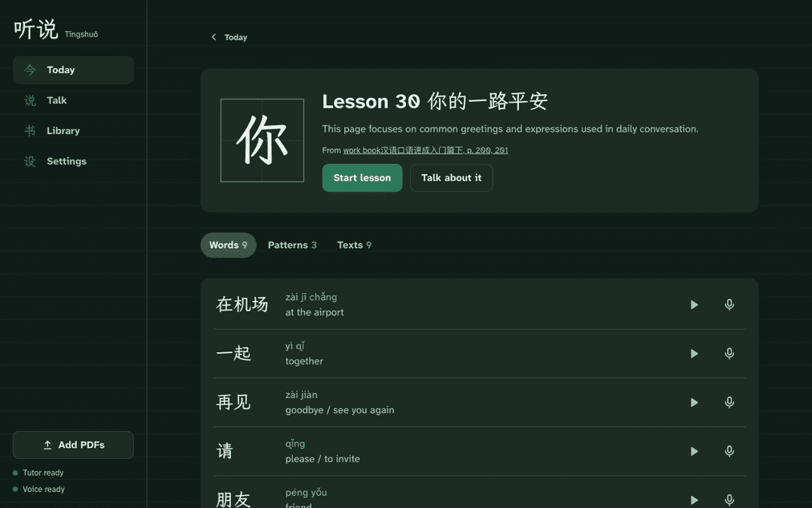Switch to the Texts tab
The width and height of the screenshot is (812, 508).
pos(354,245)
